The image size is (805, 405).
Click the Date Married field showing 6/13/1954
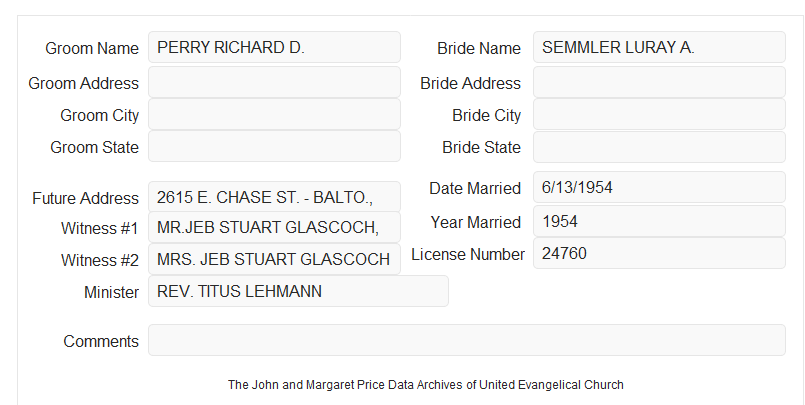659,187
